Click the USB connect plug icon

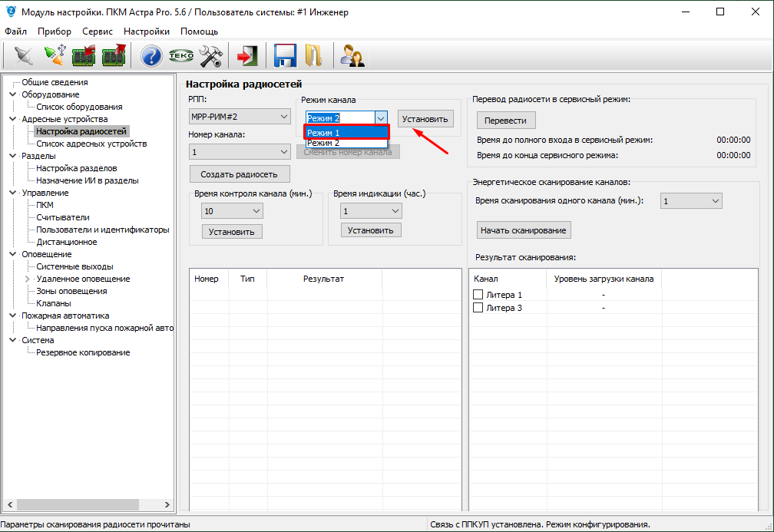(55, 55)
